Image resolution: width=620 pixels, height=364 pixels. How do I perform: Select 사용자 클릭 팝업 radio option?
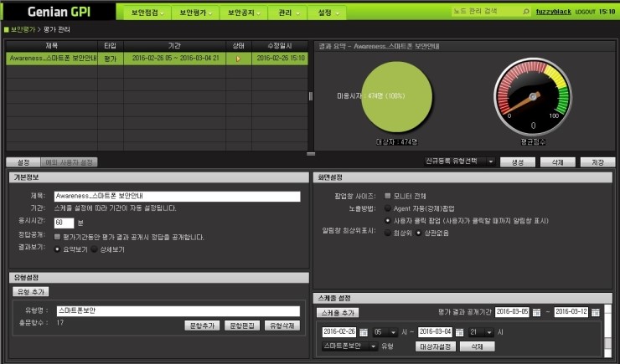coord(387,221)
